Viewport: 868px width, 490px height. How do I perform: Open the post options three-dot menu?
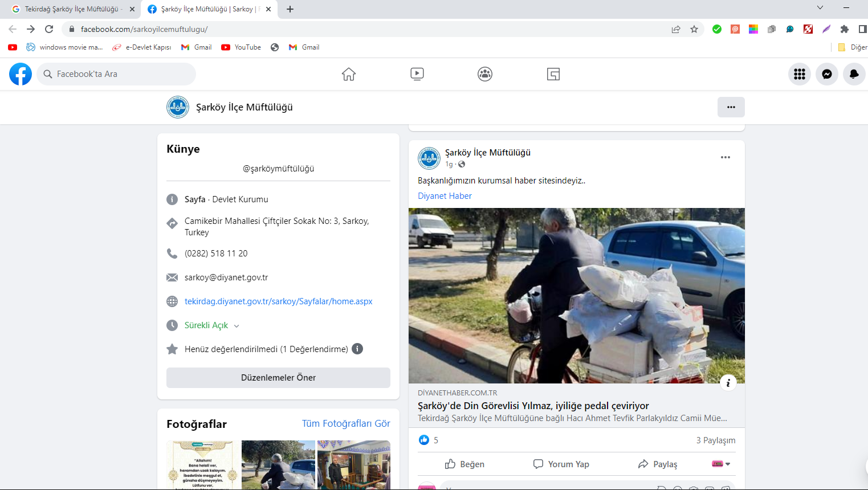tap(725, 157)
